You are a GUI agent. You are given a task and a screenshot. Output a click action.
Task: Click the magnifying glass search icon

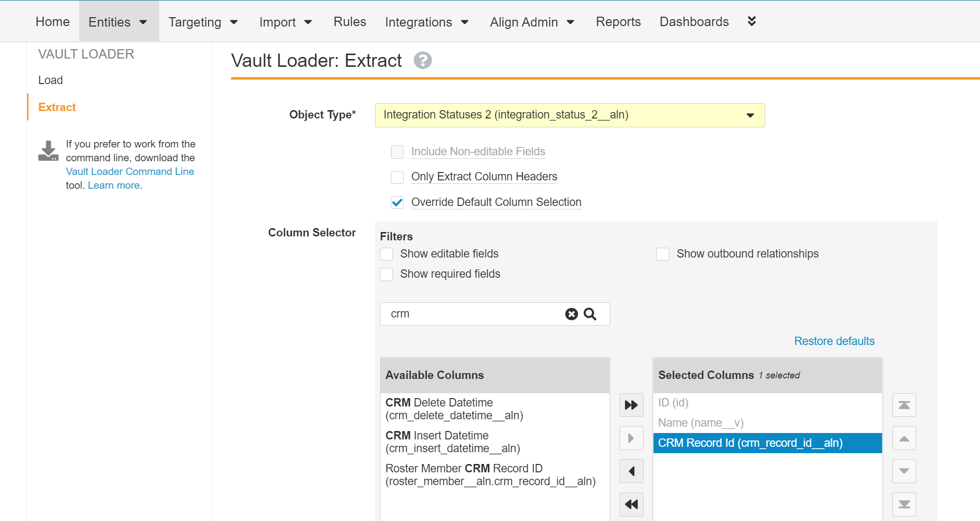590,314
